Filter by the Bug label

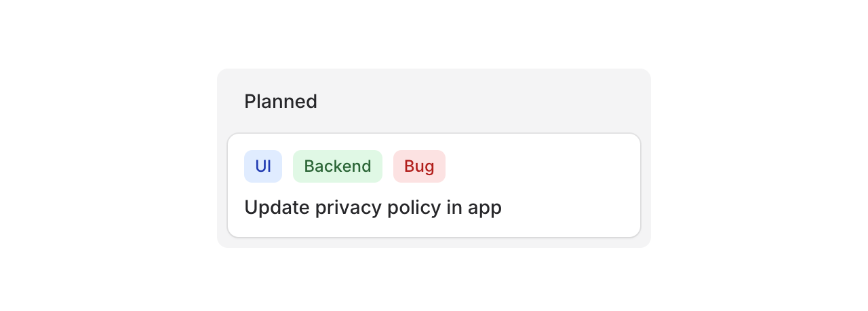[x=419, y=166]
